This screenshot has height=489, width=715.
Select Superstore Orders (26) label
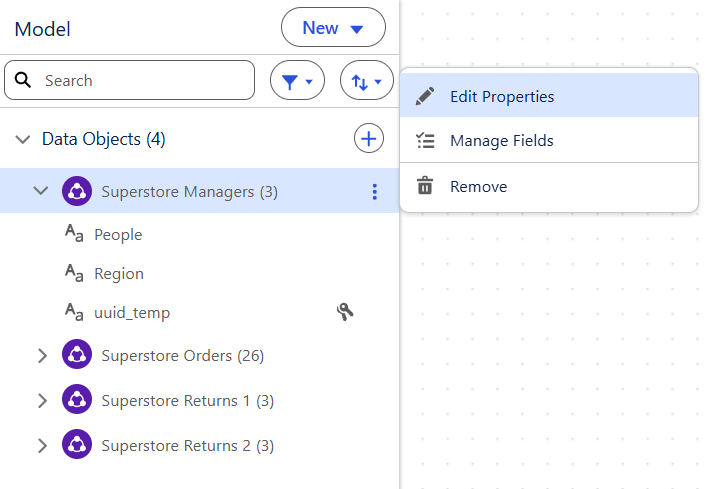click(x=182, y=355)
